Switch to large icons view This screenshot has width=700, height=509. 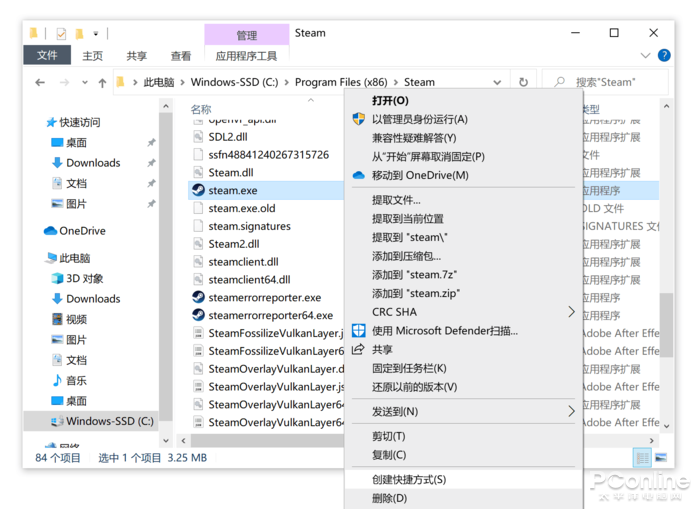[661, 458]
